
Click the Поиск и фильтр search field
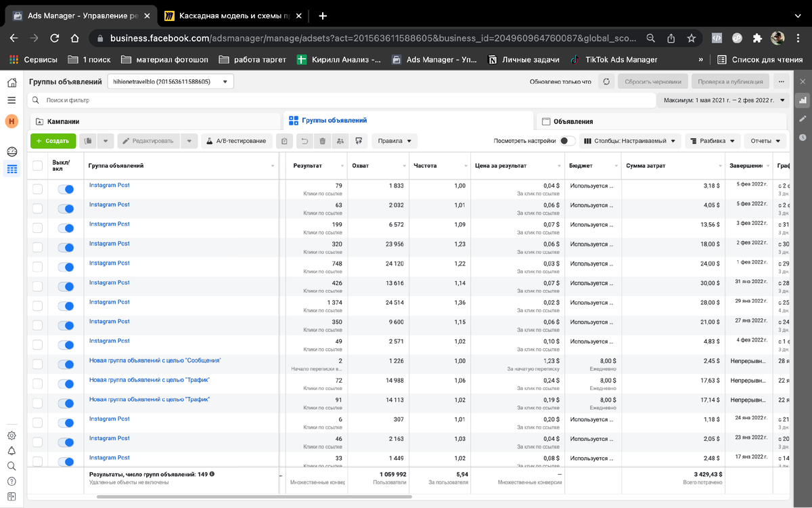[340, 100]
